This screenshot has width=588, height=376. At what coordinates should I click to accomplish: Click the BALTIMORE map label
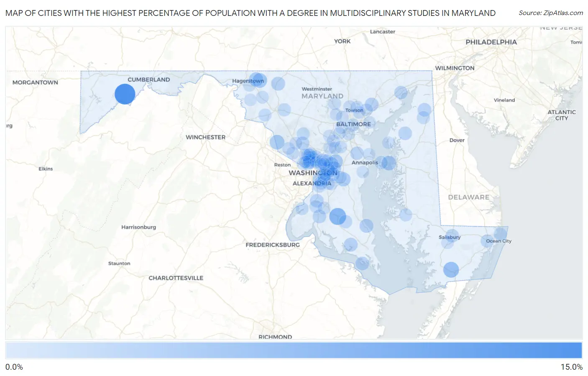pos(353,124)
